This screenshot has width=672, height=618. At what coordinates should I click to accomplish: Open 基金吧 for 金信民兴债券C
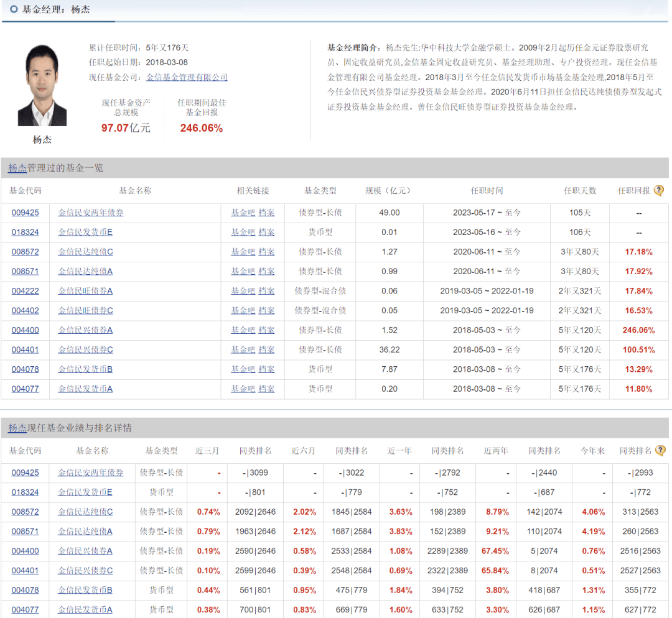(243, 350)
